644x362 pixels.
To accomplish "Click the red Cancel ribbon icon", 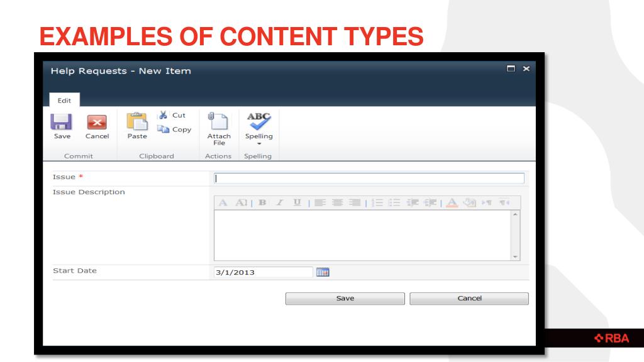I will (x=97, y=122).
